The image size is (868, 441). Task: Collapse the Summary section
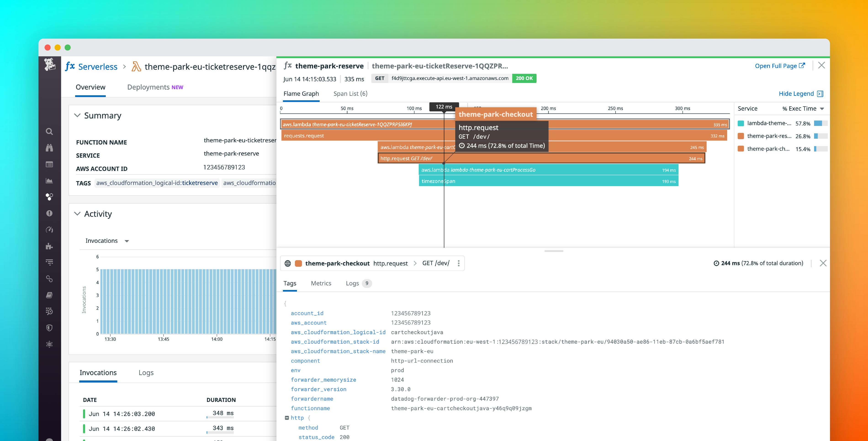click(x=78, y=115)
